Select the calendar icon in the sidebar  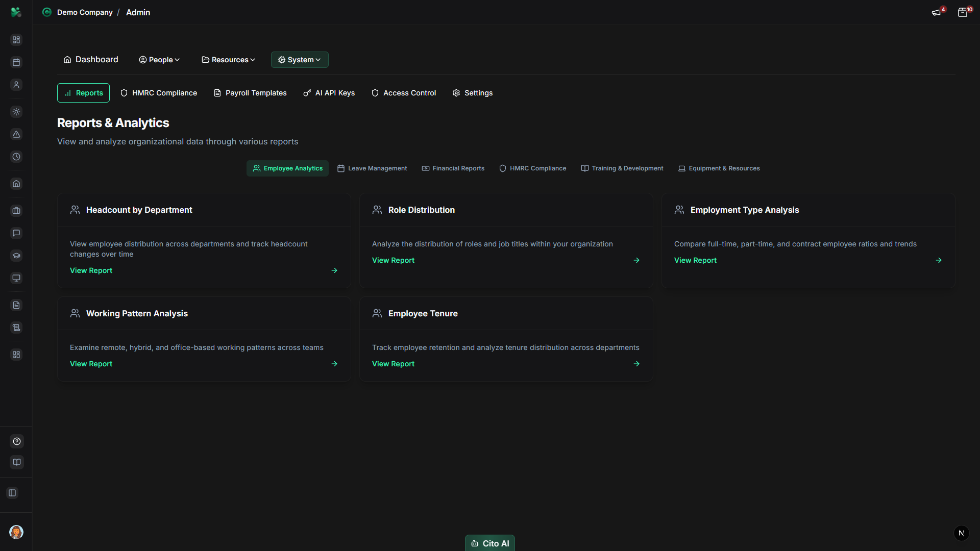pos(16,62)
